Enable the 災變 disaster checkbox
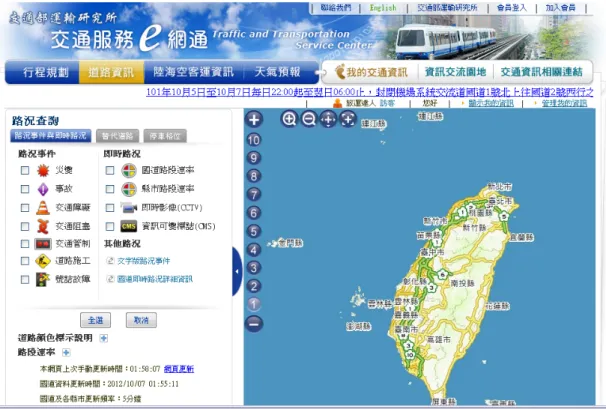The width and height of the screenshot is (606, 409). [x=25, y=170]
